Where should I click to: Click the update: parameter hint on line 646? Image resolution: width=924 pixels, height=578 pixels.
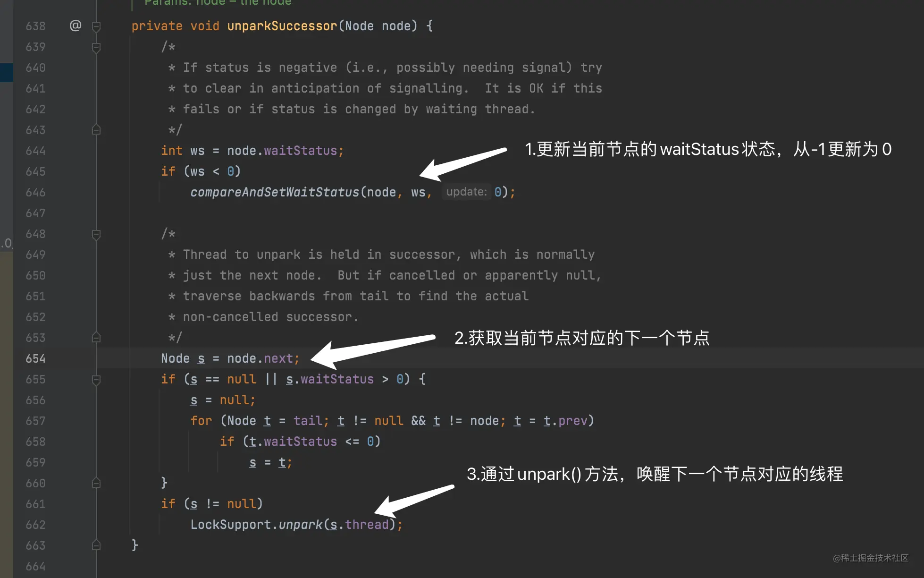[466, 192]
